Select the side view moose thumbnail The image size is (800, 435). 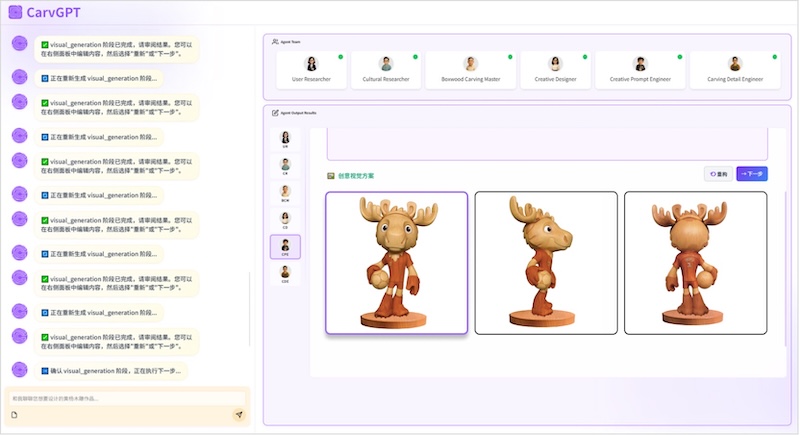pos(546,263)
